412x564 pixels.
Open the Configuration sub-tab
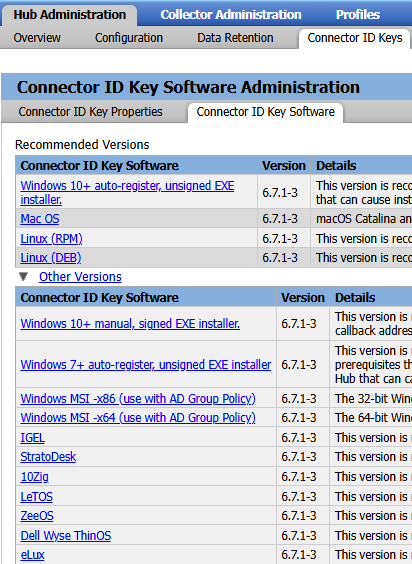click(129, 38)
